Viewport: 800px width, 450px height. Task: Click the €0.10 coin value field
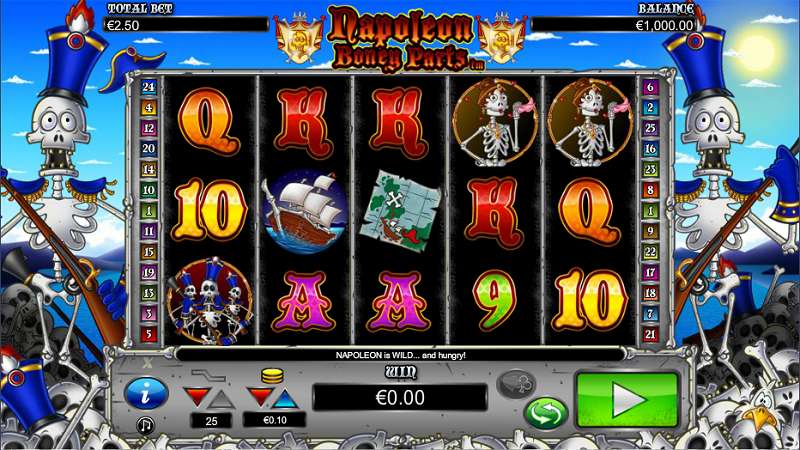(x=274, y=420)
